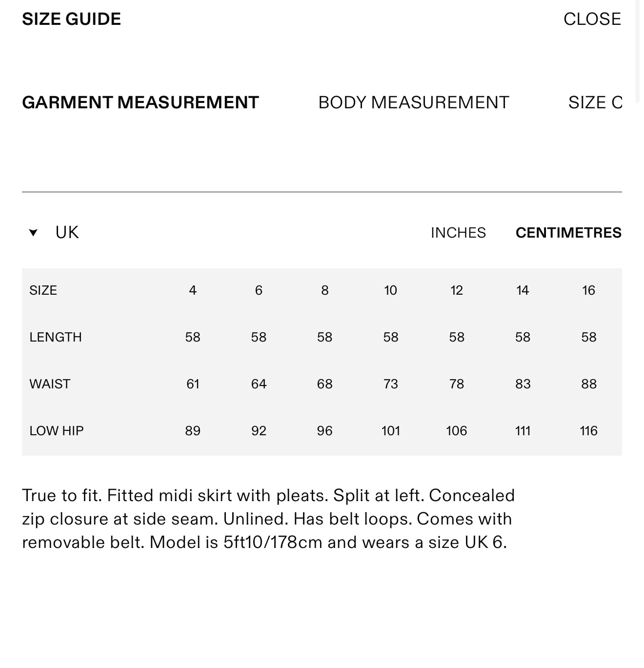Select the WAIST row label
644x668 pixels.
pyautogui.click(x=50, y=384)
